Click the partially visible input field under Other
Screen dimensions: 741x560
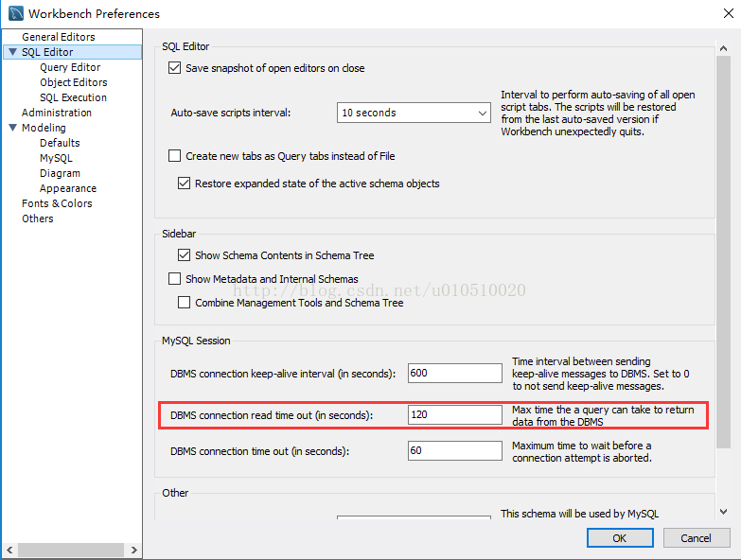pyautogui.click(x=414, y=517)
